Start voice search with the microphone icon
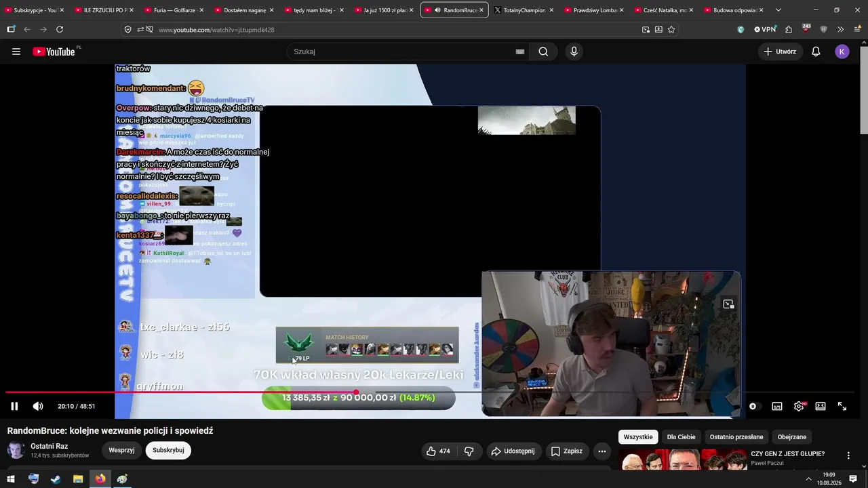This screenshot has height=488, width=868. click(x=574, y=52)
